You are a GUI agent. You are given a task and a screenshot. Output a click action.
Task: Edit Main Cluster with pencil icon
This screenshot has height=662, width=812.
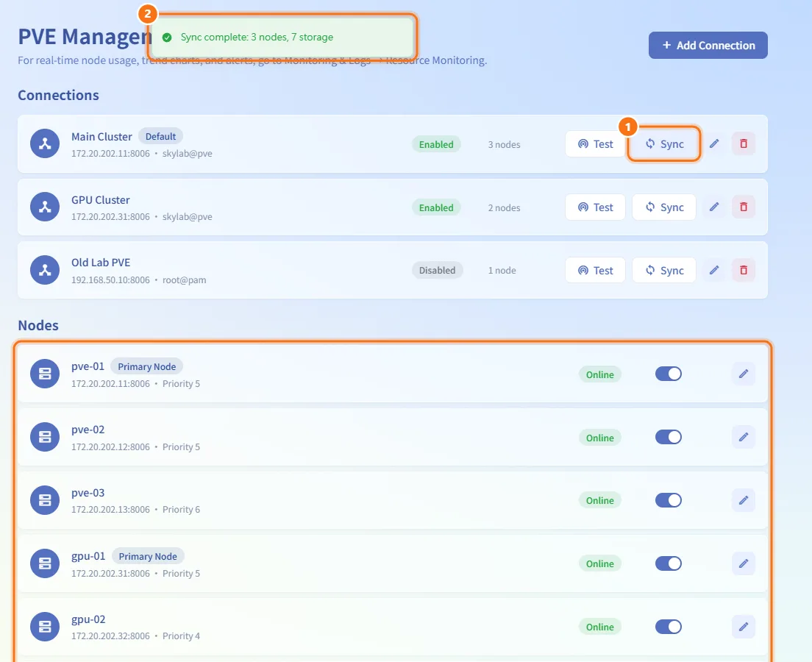click(x=714, y=143)
